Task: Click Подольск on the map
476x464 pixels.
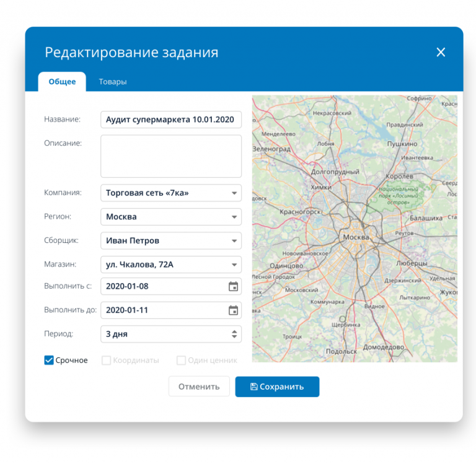Action: coord(342,351)
